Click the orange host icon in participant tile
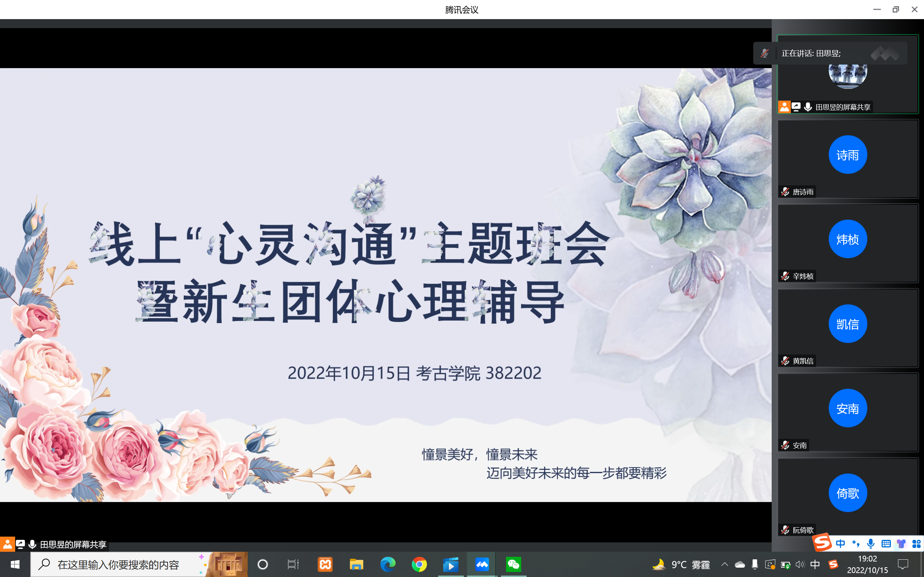Image resolution: width=924 pixels, height=577 pixels. [784, 107]
